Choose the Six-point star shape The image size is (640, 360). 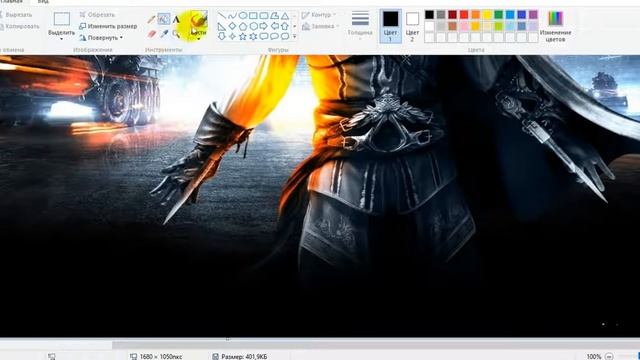(x=253, y=36)
